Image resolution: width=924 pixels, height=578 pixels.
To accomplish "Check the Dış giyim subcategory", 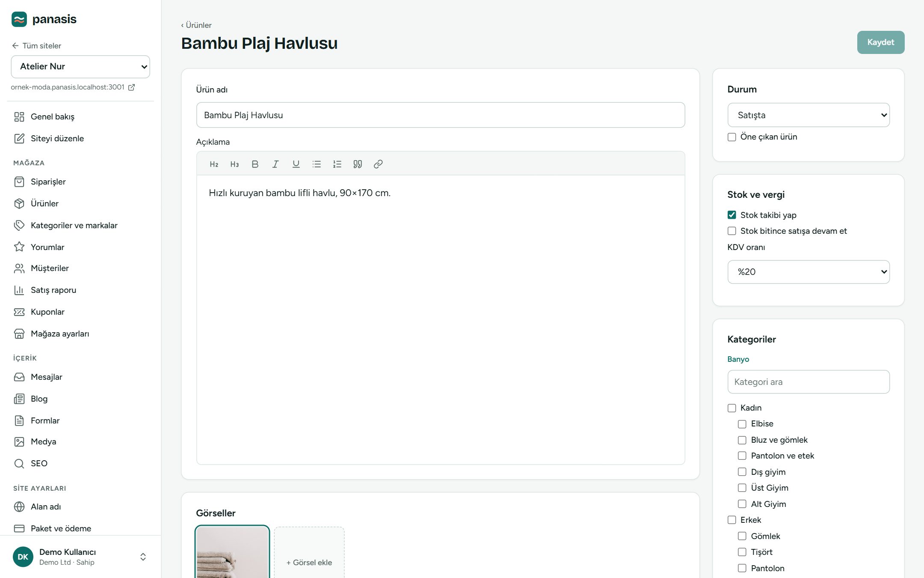I will coord(742,472).
